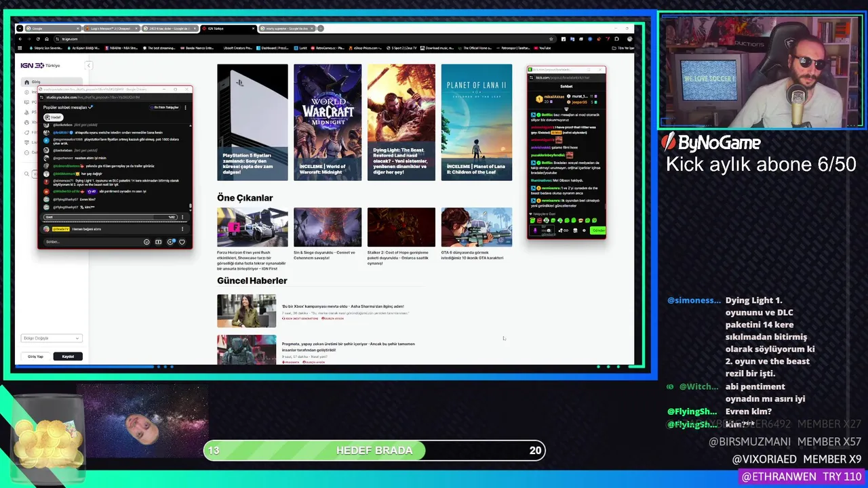This screenshot has height=488, width=868.
Task: Click the tr.ign.com address bar
Action: click(x=305, y=39)
